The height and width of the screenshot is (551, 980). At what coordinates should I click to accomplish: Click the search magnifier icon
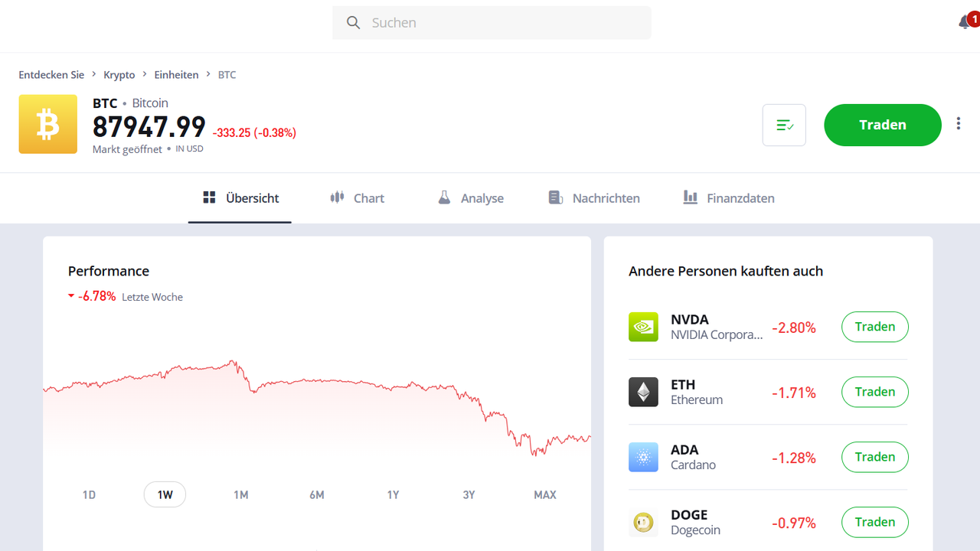[353, 23]
